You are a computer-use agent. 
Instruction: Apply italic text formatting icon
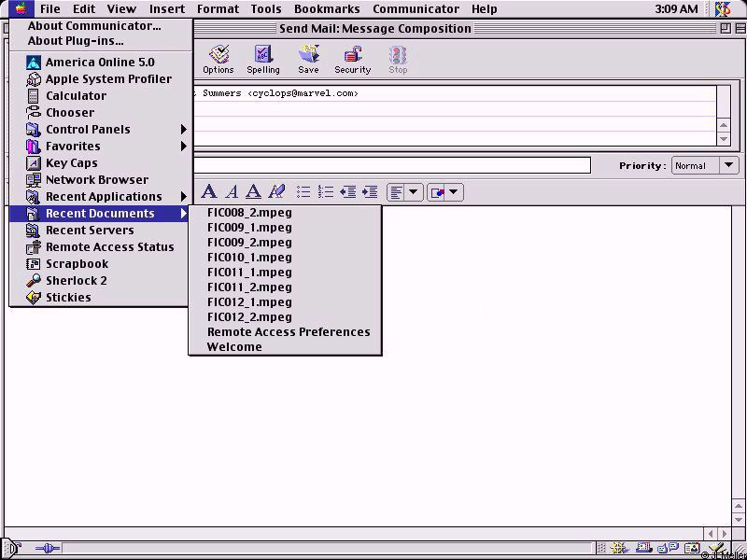click(232, 192)
